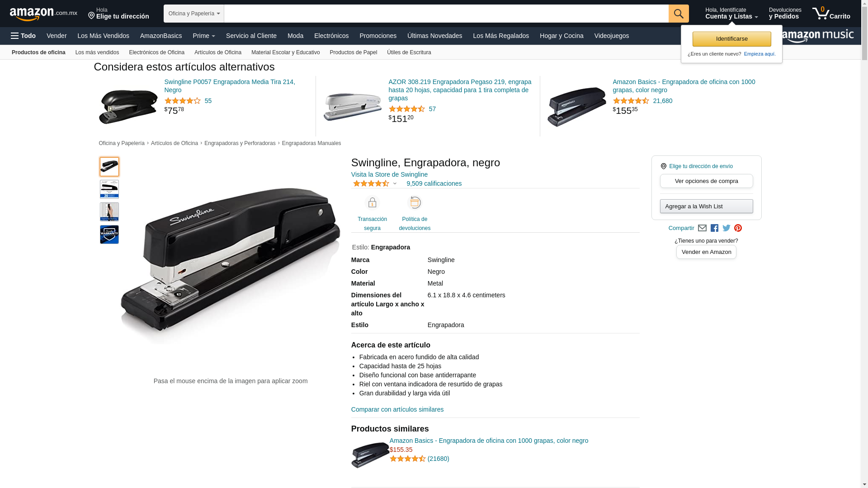The width and height of the screenshot is (868, 488).
Task: Click the Transacción segura lock icon
Action: tap(372, 203)
